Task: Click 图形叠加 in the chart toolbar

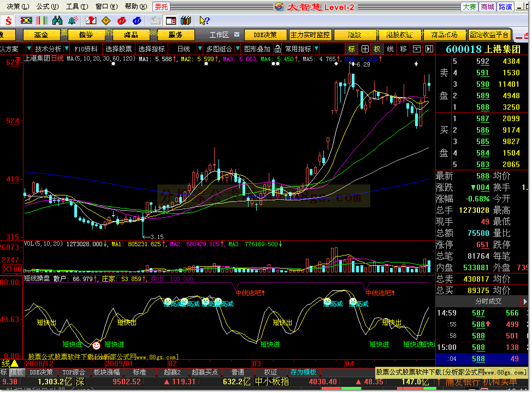Action: [x=257, y=49]
